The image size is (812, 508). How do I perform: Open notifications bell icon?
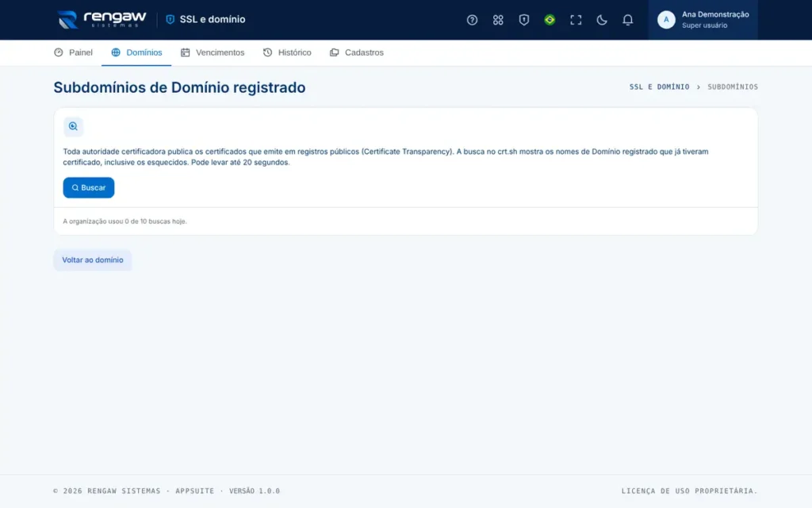(627, 20)
